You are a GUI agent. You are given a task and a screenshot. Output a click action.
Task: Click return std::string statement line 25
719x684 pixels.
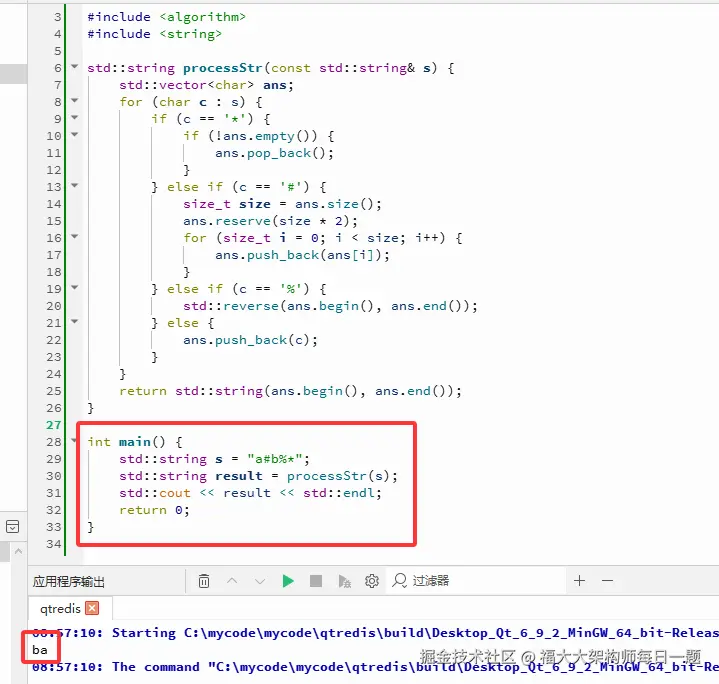[x=290, y=391]
